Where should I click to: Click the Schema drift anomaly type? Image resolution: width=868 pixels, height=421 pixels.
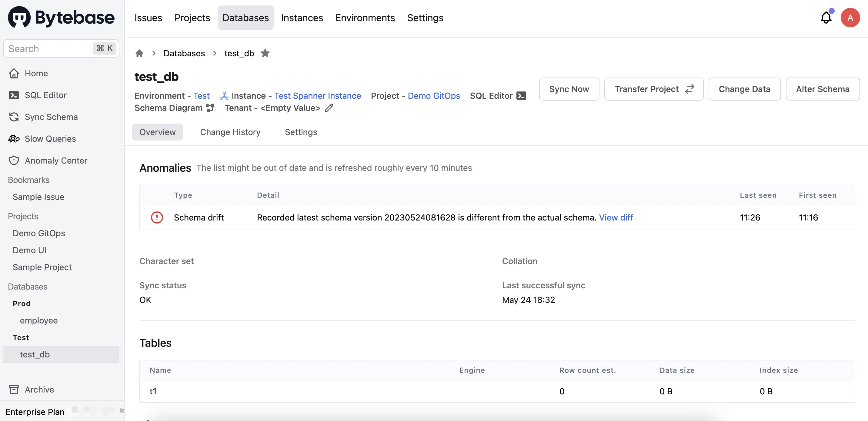pos(199,217)
